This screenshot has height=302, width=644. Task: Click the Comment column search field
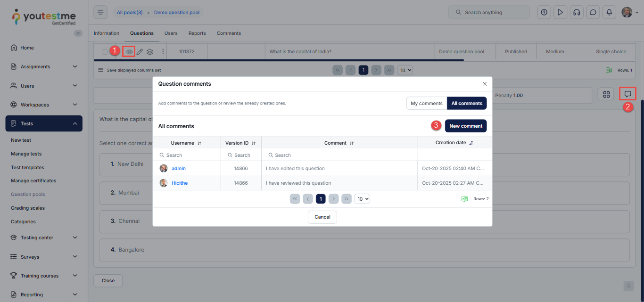(339, 155)
